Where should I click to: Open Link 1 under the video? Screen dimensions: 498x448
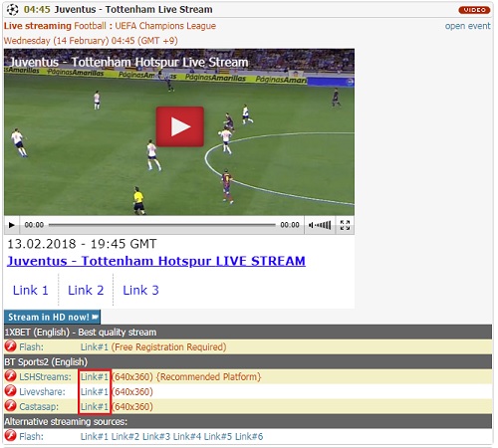tap(31, 290)
